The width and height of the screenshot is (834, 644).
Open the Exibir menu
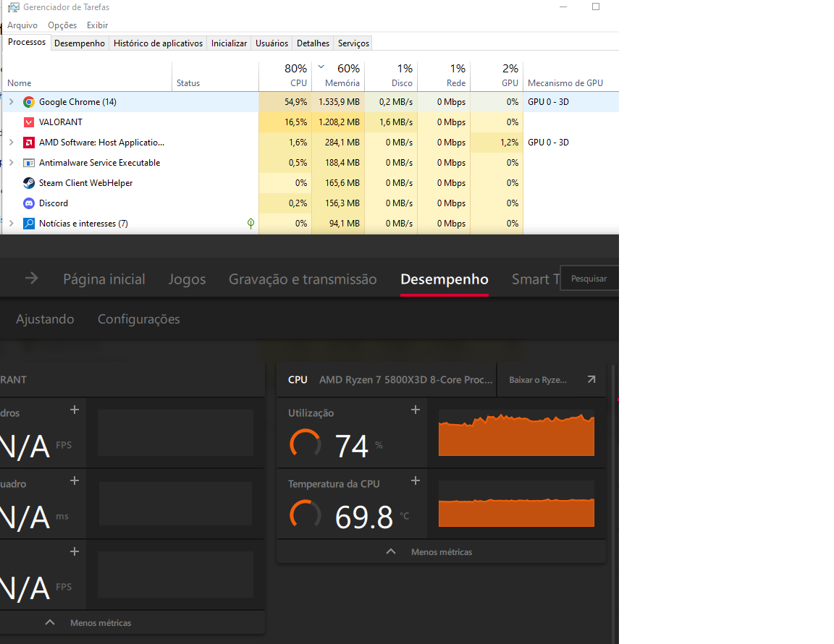[x=97, y=25]
